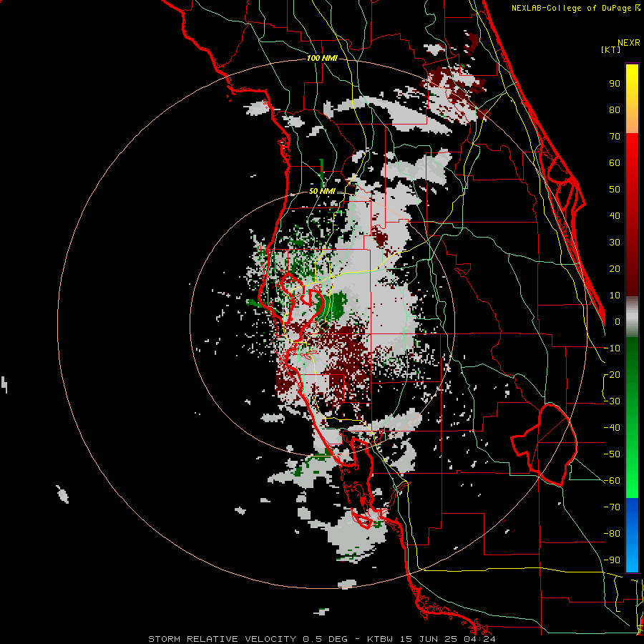
Task: Click the dark green segment of the color bar
Action: coord(632,366)
